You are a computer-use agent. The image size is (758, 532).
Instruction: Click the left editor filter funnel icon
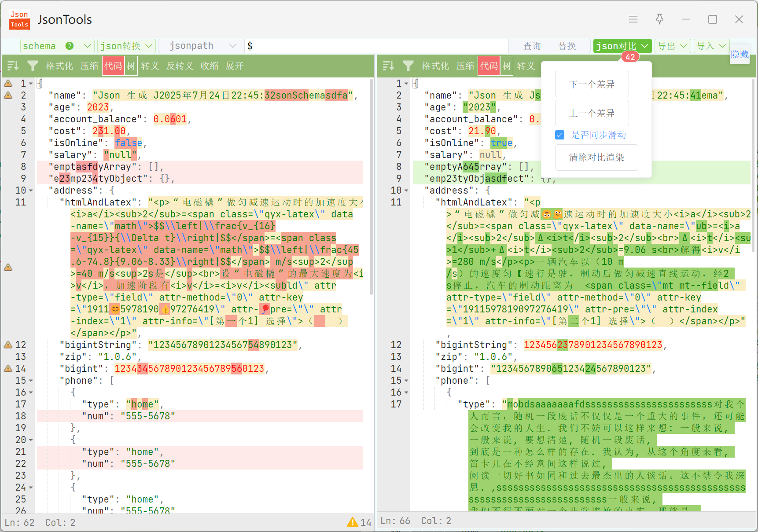pyautogui.click(x=33, y=66)
